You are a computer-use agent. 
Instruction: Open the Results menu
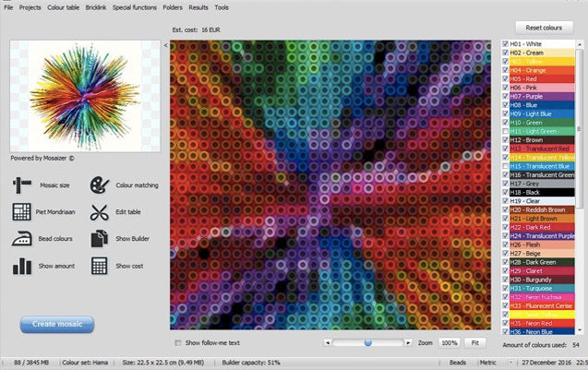point(198,7)
